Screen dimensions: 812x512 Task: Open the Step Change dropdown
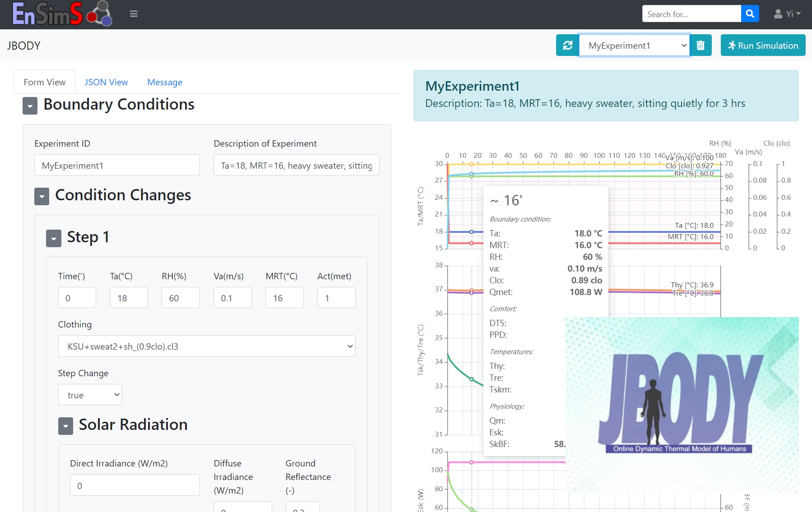pos(90,395)
